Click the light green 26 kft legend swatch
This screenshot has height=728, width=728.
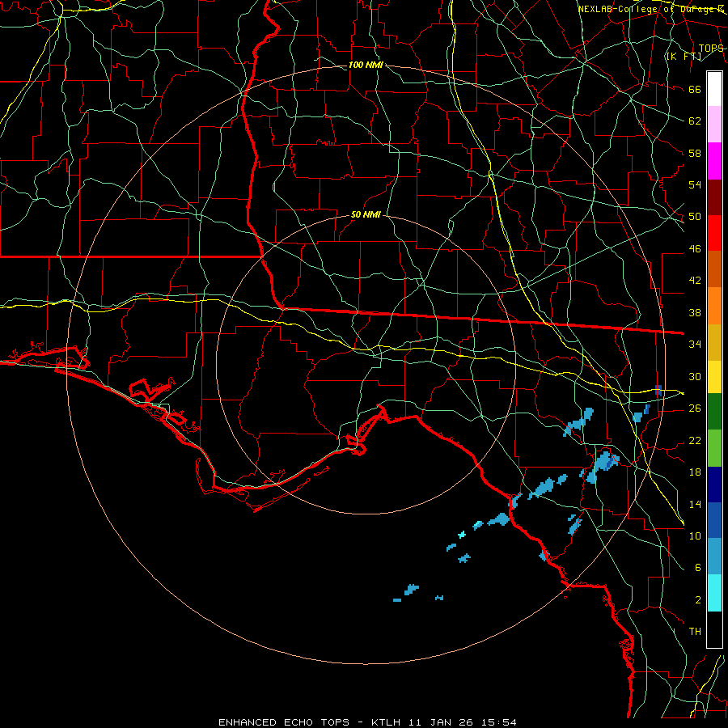tap(714, 448)
